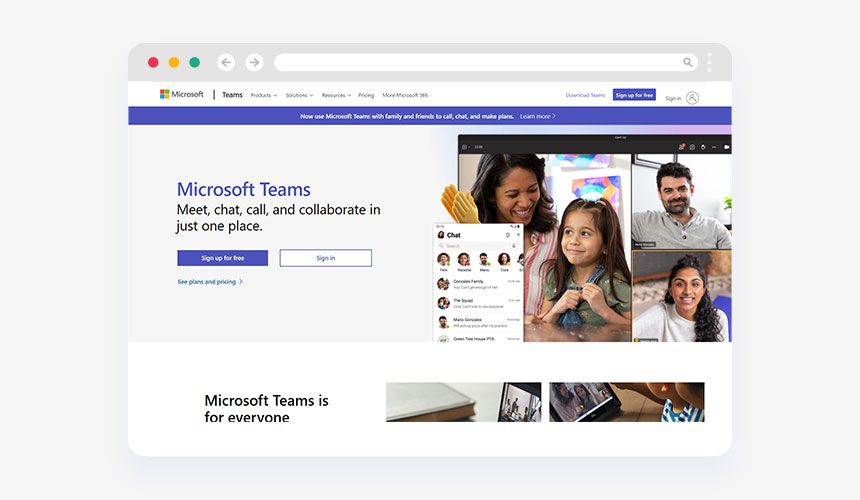Click the Chat title in phone mockup
This screenshot has height=500, width=860.
(454, 235)
